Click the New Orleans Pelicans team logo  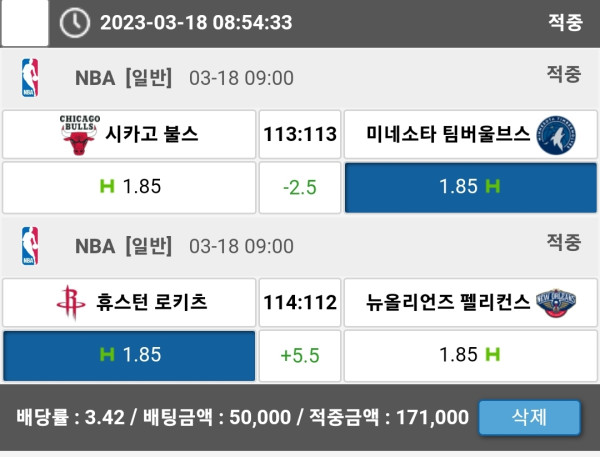click(557, 303)
